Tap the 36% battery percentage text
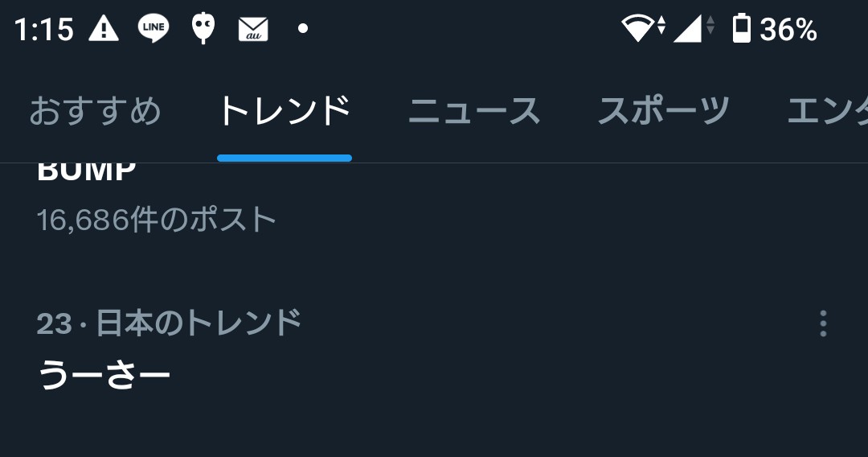Image resolution: width=868 pixels, height=457 pixels. click(x=788, y=29)
